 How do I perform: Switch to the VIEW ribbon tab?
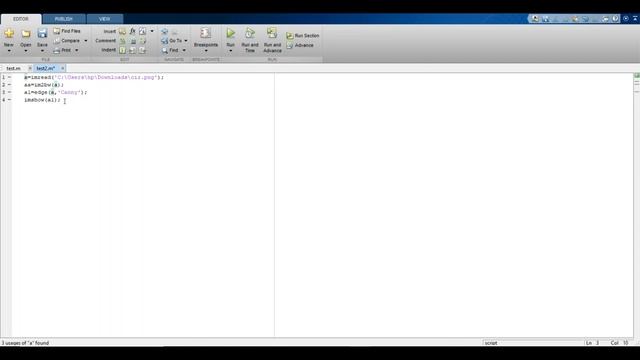104,19
